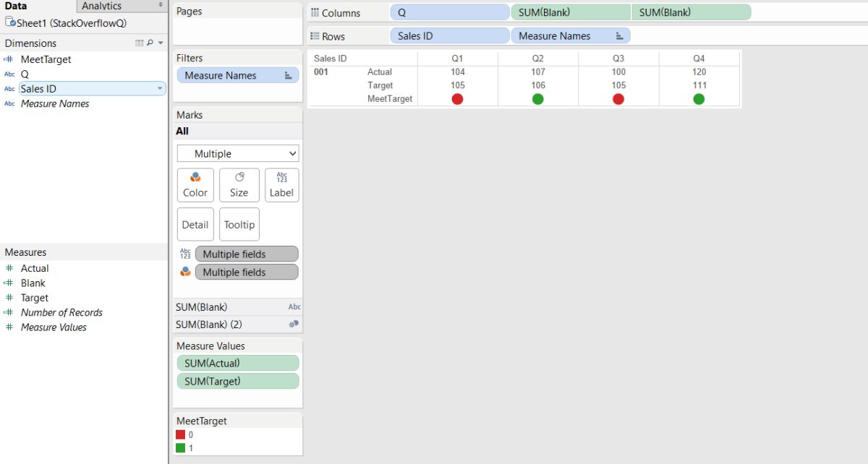
Task: Click the 001 Sales ID row header
Action: click(321, 72)
